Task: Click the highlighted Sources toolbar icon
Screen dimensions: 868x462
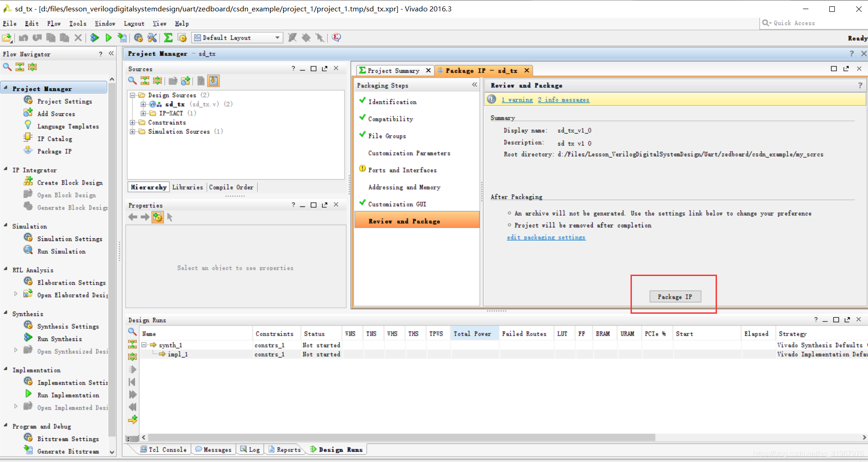Action: point(213,81)
